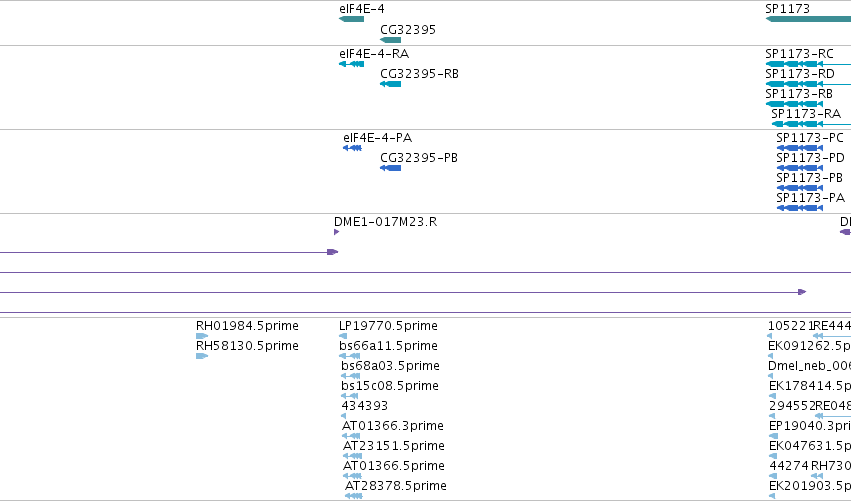Select the eIF4E-4-RA transcript glyph
Screen dimensions: 851x501
pyautogui.click(x=351, y=64)
